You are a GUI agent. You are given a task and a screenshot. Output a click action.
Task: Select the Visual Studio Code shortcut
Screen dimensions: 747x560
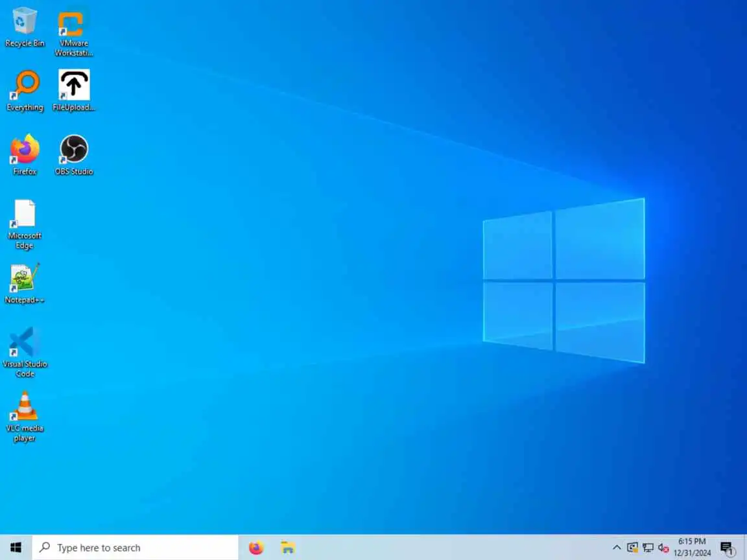pos(25,353)
